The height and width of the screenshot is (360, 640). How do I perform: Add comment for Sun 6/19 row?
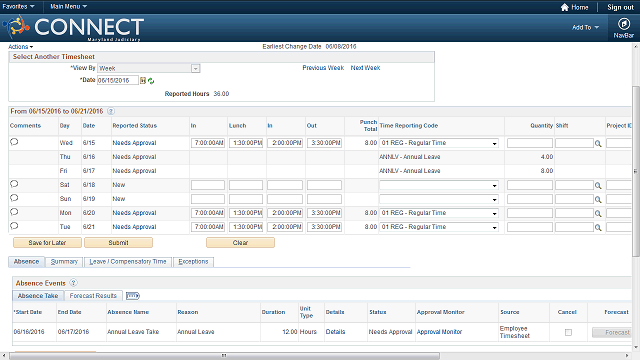pyautogui.click(x=14, y=198)
